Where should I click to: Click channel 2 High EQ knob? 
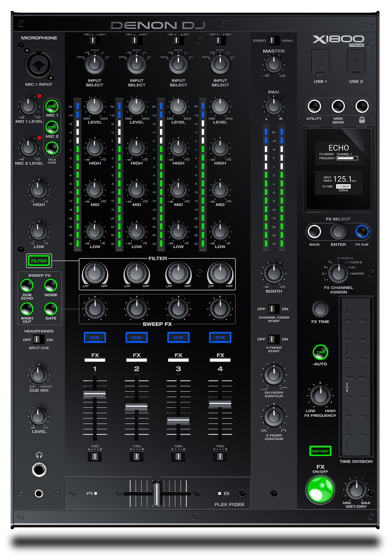pyautogui.click(x=137, y=148)
